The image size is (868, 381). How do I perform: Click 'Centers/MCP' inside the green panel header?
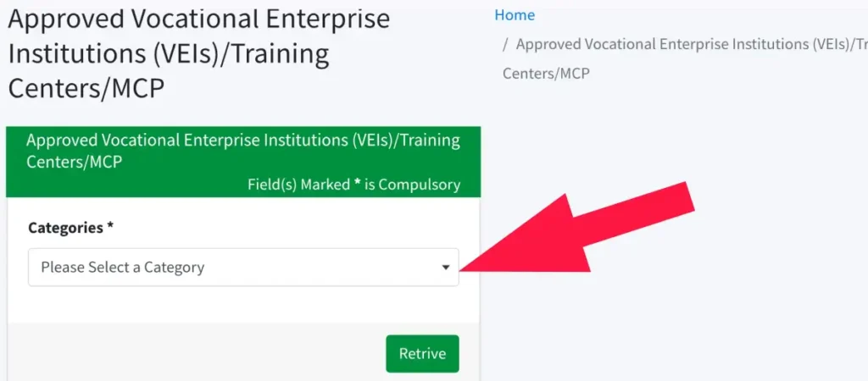pyautogui.click(x=75, y=163)
